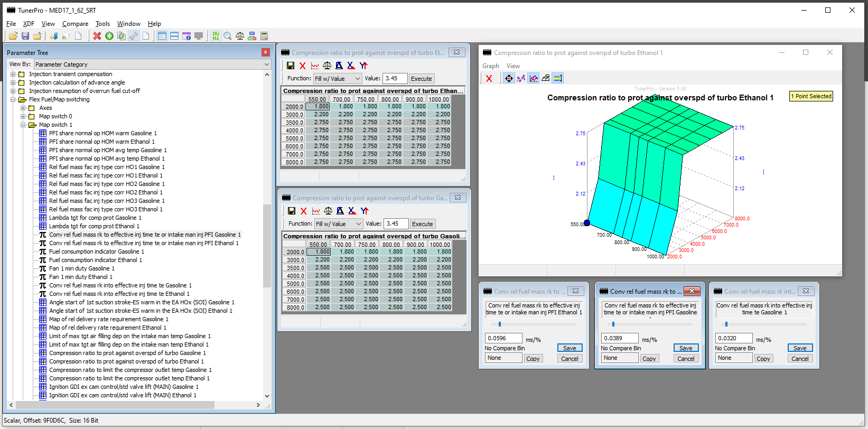Viewport: 868px width, 429px height.
Task: Click the wrench tool icon in main toolbar
Action: [134, 36]
